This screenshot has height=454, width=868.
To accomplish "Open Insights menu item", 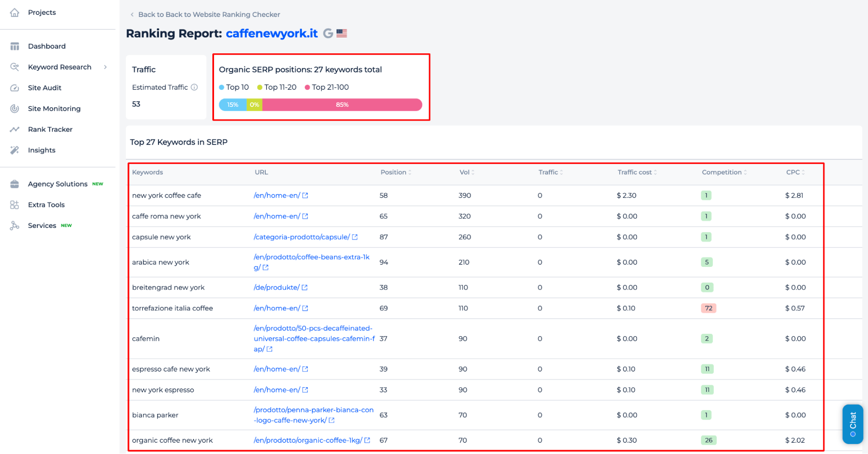I will point(42,150).
